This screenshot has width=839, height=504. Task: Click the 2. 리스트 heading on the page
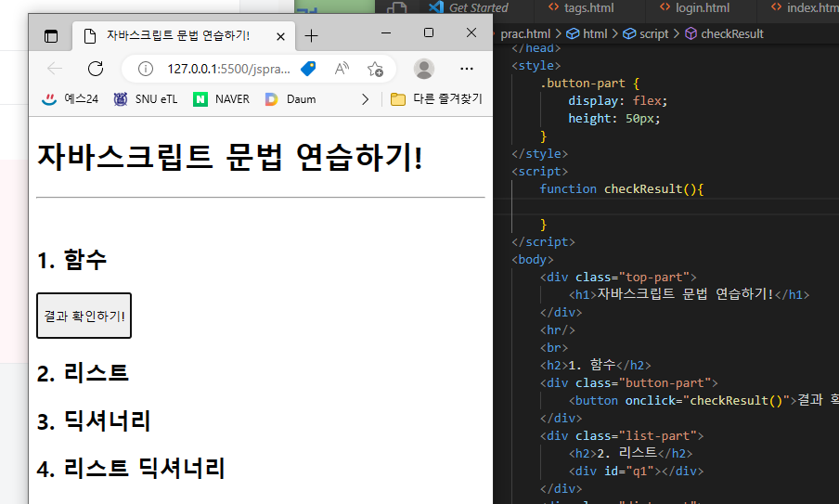point(83,373)
